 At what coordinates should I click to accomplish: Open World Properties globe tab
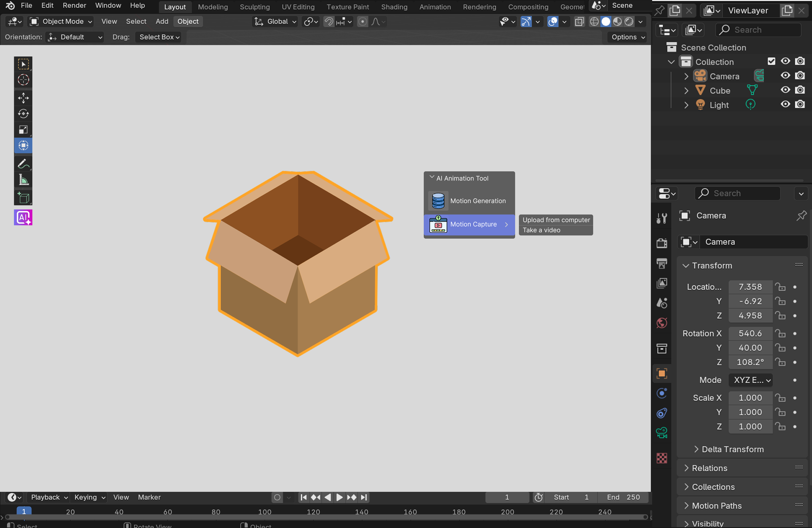(x=662, y=322)
